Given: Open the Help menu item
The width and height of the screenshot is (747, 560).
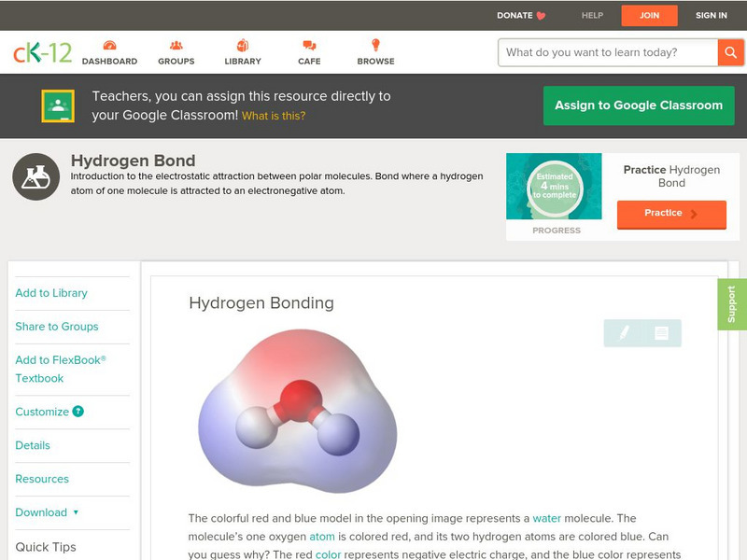Looking at the screenshot, I should coord(592,16).
